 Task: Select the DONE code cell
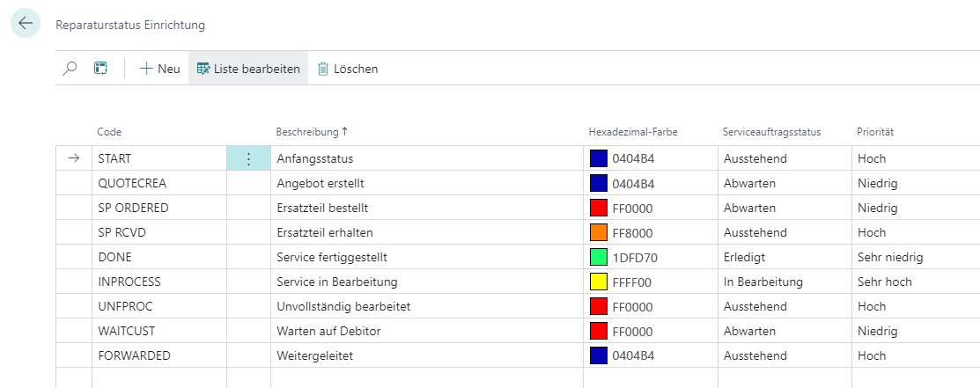coord(159,258)
